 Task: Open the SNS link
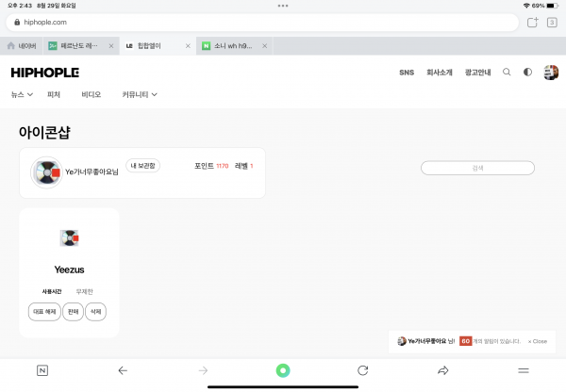(407, 73)
